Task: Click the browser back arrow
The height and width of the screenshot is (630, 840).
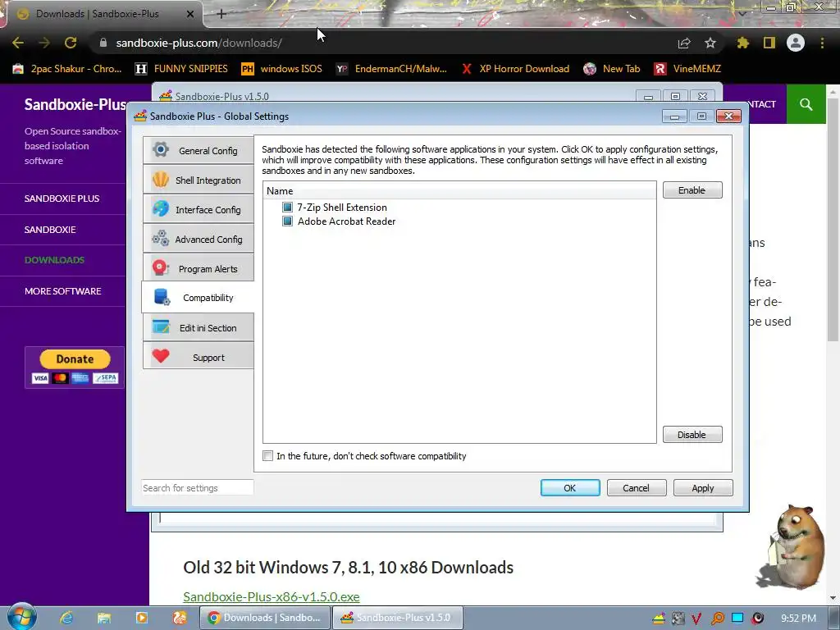Action: pyautogui.click(x=18, y=43)
